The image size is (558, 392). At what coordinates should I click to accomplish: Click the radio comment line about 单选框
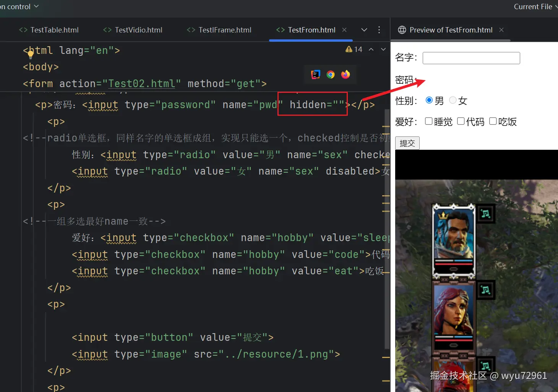coord(206,138)
